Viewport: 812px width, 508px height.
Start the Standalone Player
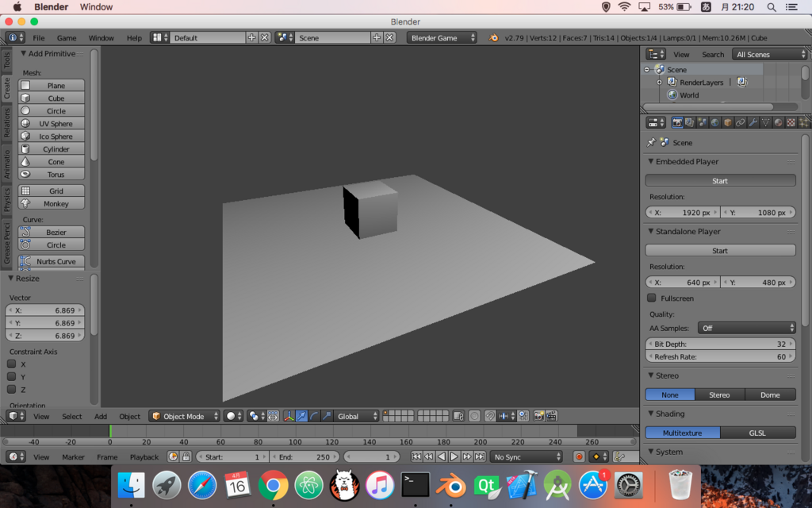[x=720, y=250]
